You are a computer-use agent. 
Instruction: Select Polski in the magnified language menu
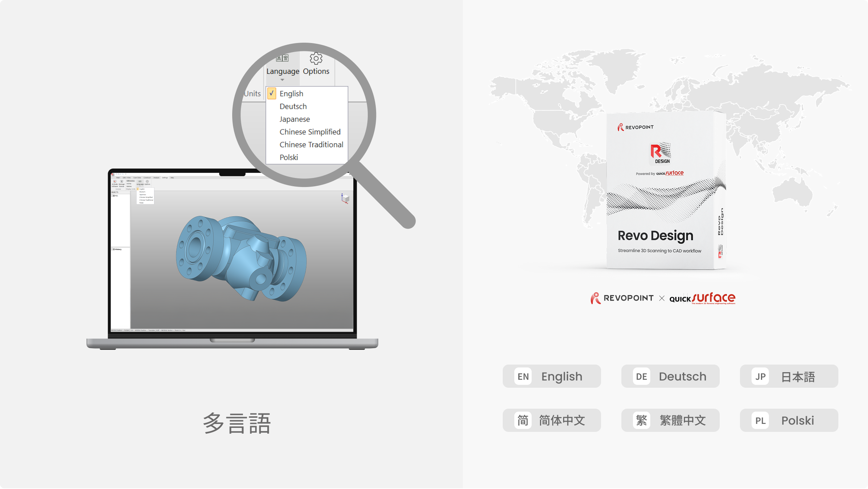click(289, 157)
